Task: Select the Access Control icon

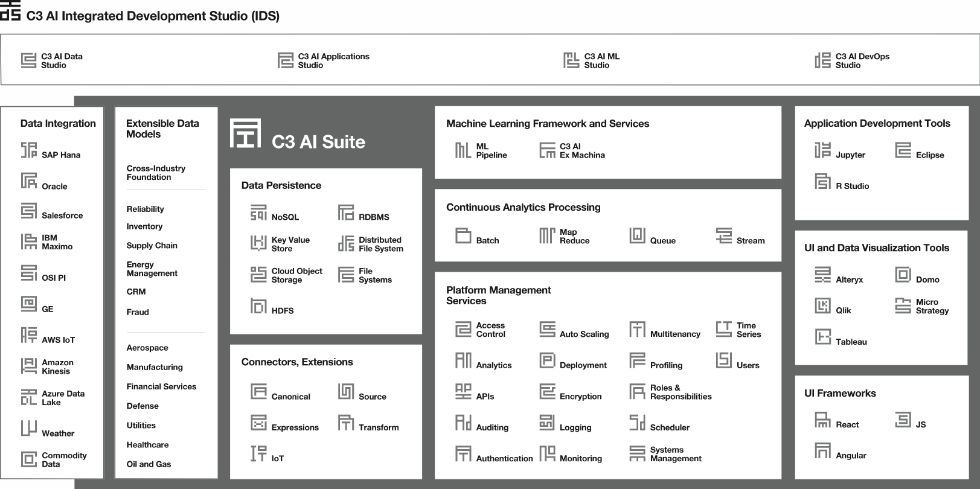Action: [463, 329]
